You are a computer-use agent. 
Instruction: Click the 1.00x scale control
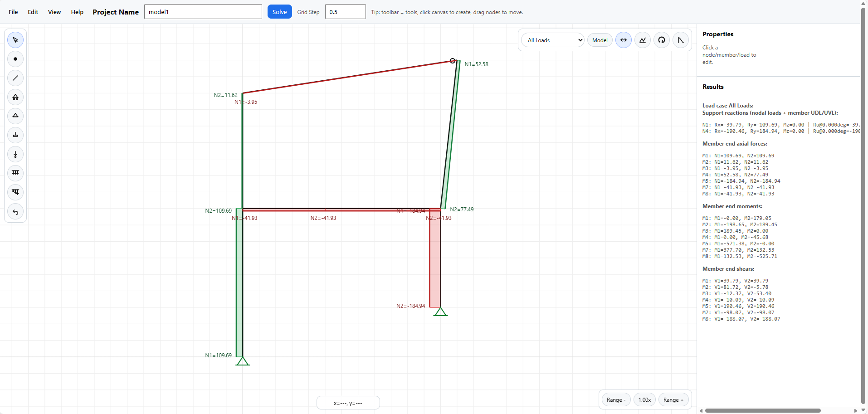pyautogui.click(x=644, y=399)
